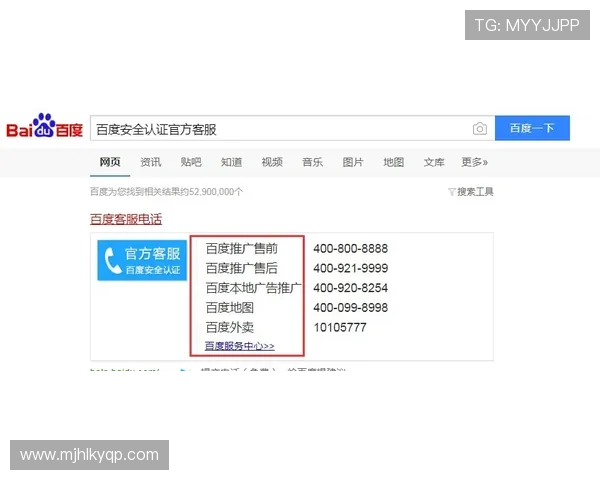This screenshot has width=600, height=480.
Task: Click phone number 400-800-8888
Action: (351, 249)
